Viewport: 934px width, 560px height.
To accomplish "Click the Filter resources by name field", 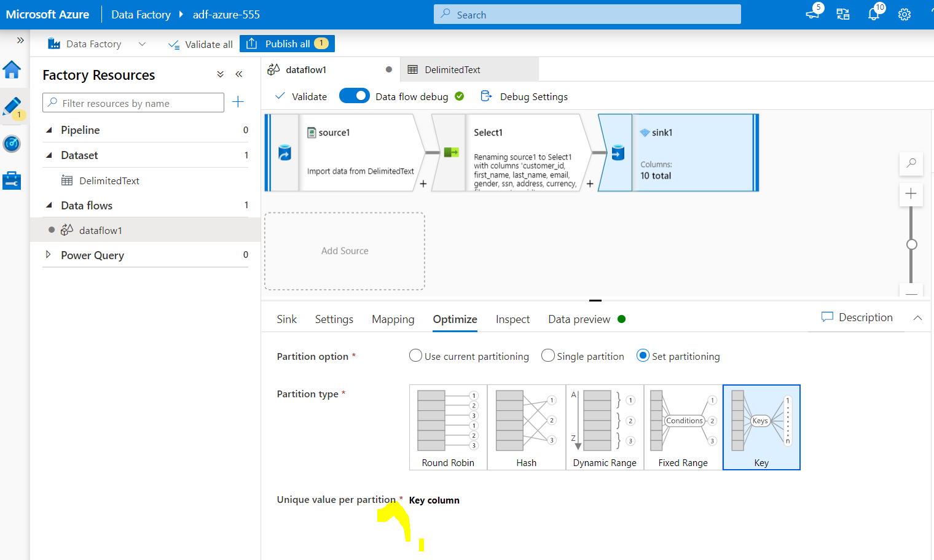I will click(x=133, y=103).
